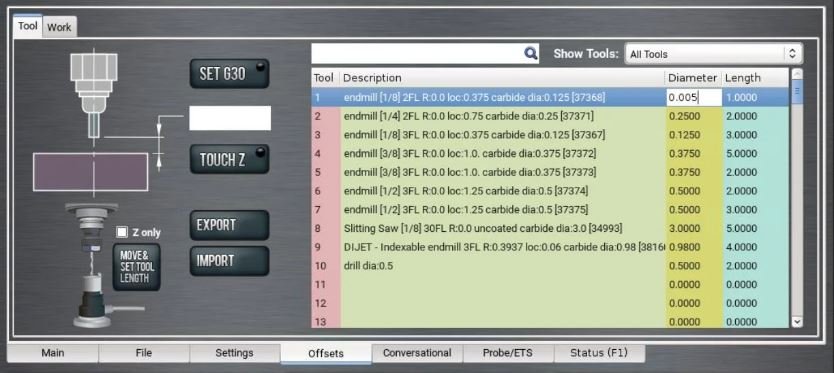Open the Settings tab
834x373 pixels.
235,353
